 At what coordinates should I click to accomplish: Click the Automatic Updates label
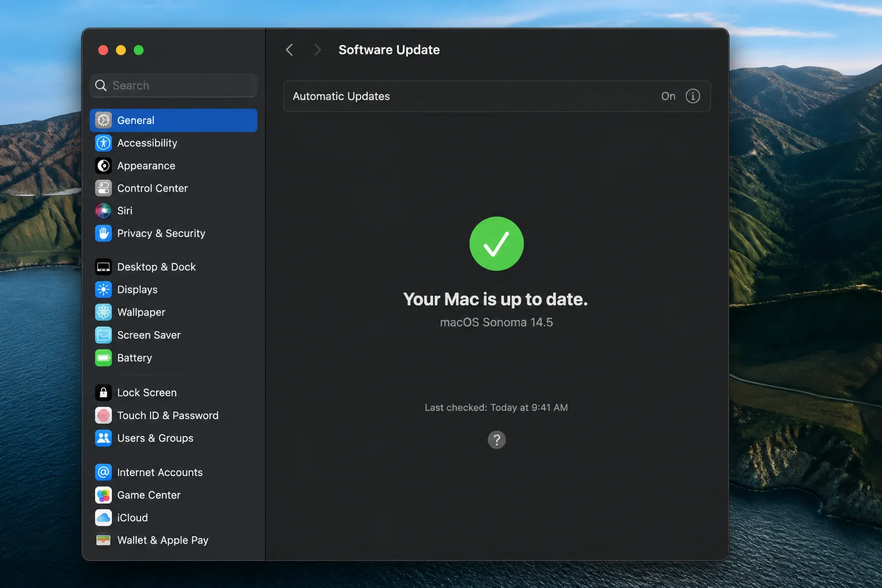[x=341, y=96]
